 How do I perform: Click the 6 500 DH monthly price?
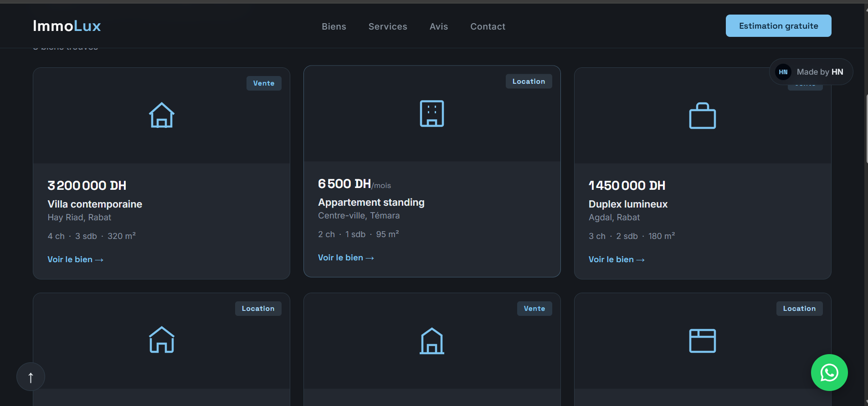click(x=354, y=184)
